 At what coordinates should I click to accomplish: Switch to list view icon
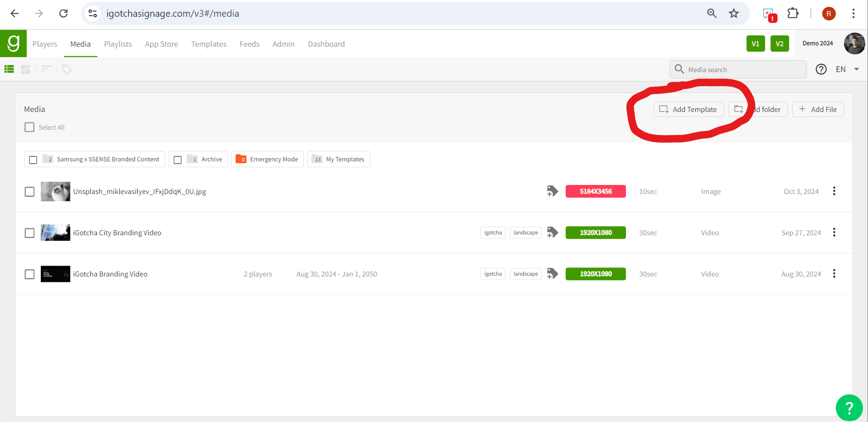[x=9, y=69]
